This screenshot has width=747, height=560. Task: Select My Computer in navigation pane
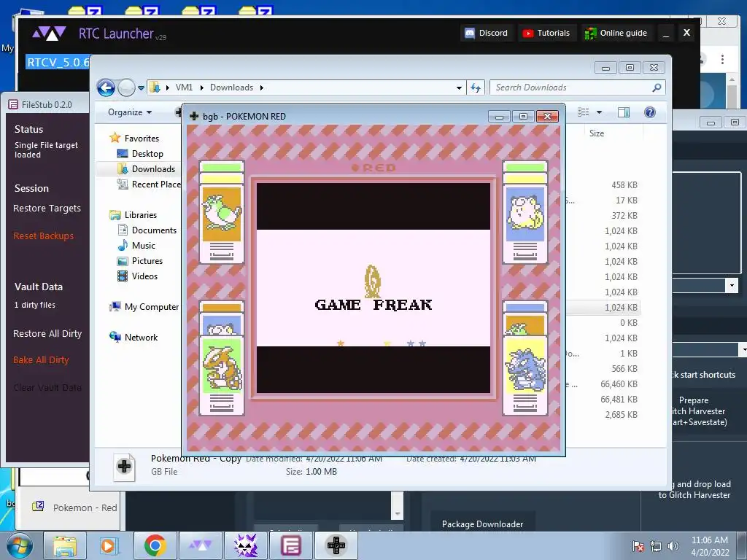[144, 307]
